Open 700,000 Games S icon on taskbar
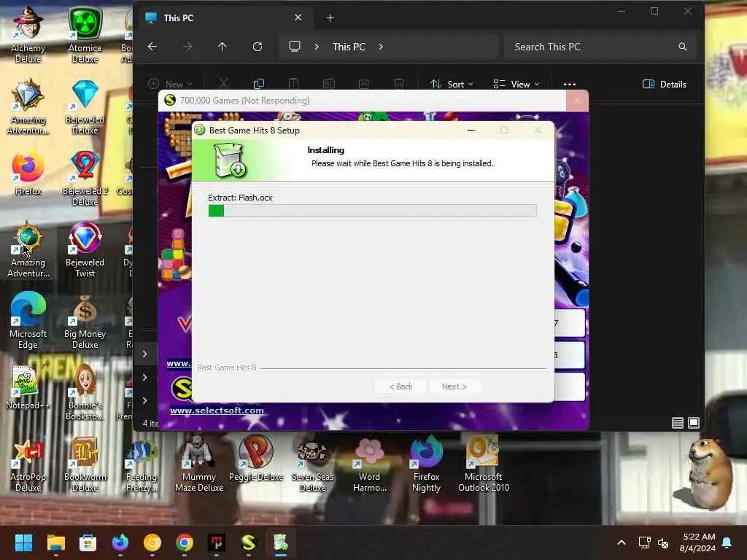The height and width of the screenshot is (560, 747). point(248,542)
